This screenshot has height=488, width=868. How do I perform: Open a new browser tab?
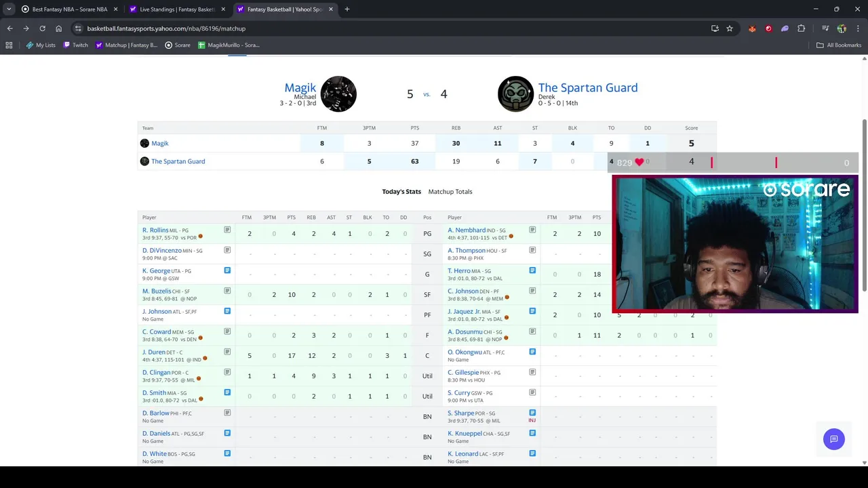347,9
